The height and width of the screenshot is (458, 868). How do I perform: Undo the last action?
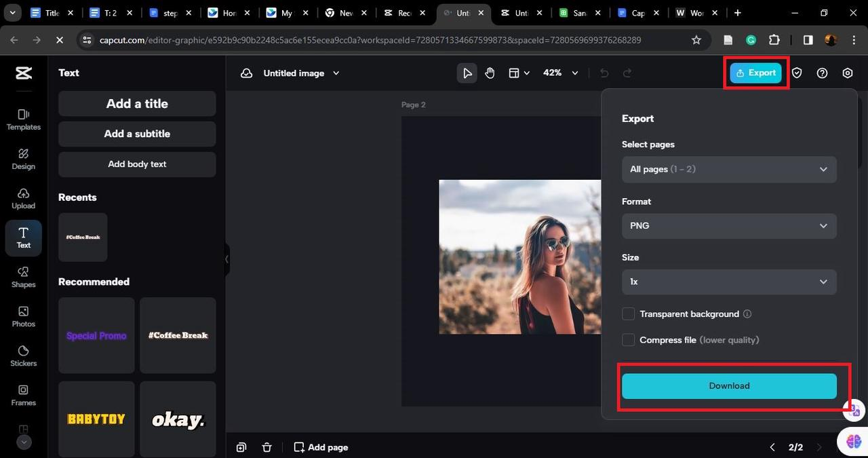pyautogui.click(x=604, y=73)
